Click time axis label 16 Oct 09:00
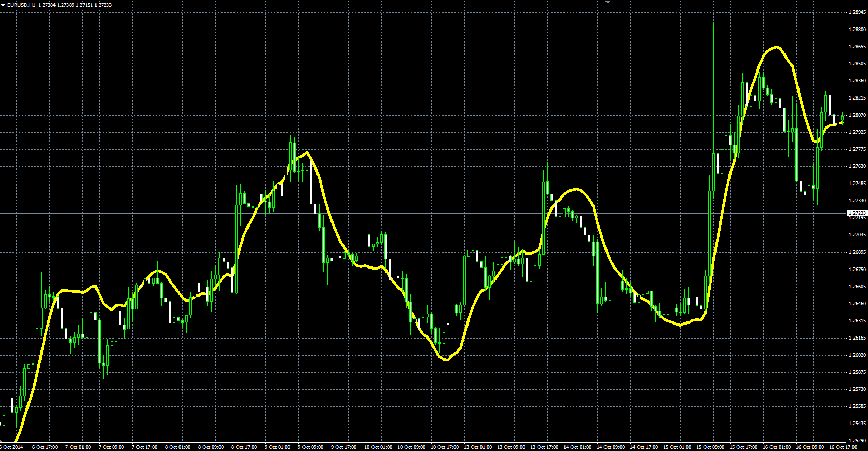868x451 pixels. (810, 447)
